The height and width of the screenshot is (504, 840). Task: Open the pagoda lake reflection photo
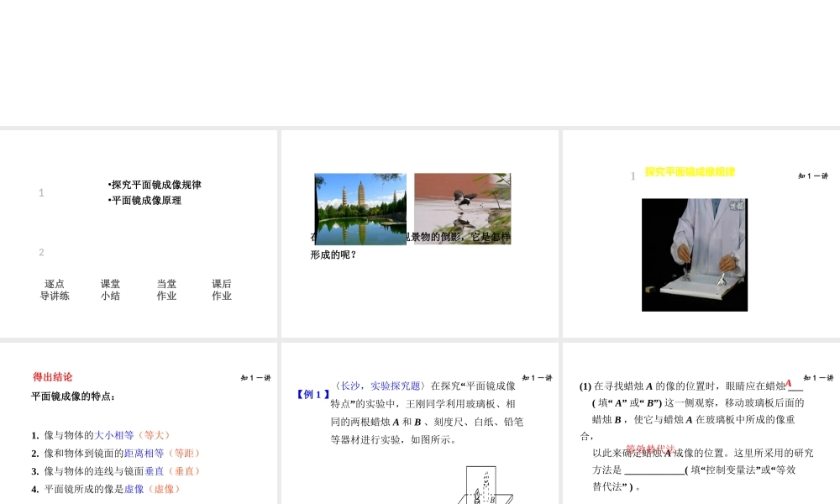point(360,209)
